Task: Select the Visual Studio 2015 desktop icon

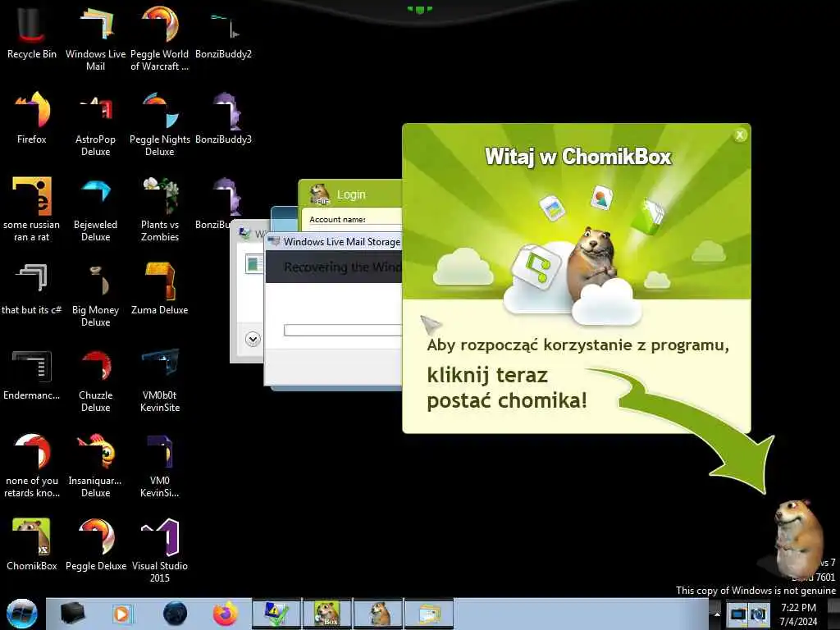Action: (x=159, y=550)
